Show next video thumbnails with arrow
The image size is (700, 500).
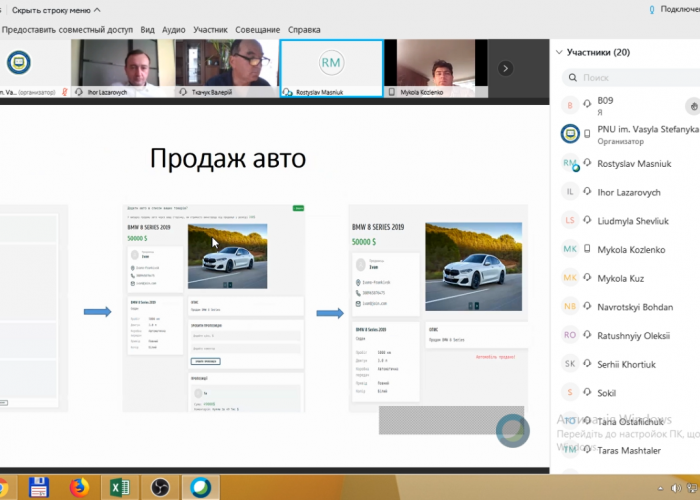coord(506,68)
